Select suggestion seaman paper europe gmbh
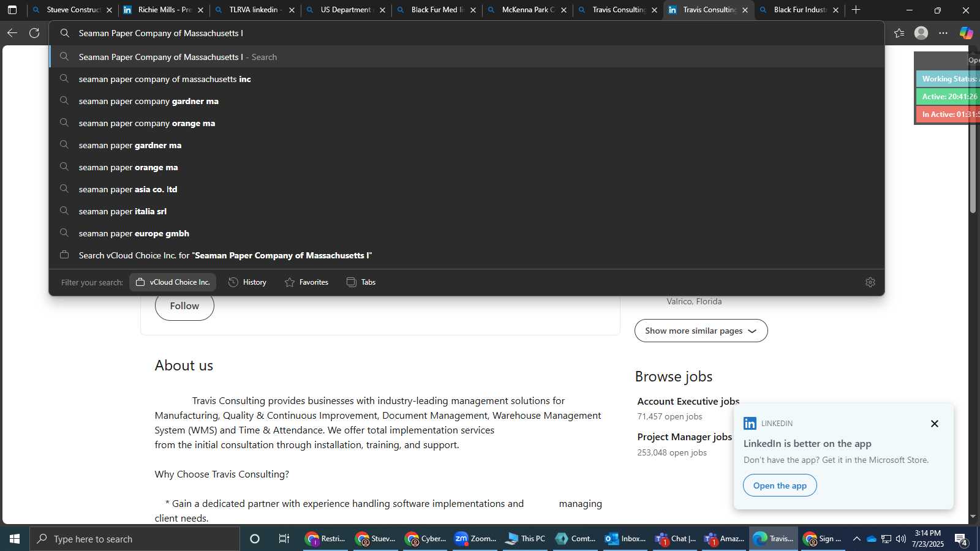This screenshot has width=980, height=551. click(x=467, y=233)
